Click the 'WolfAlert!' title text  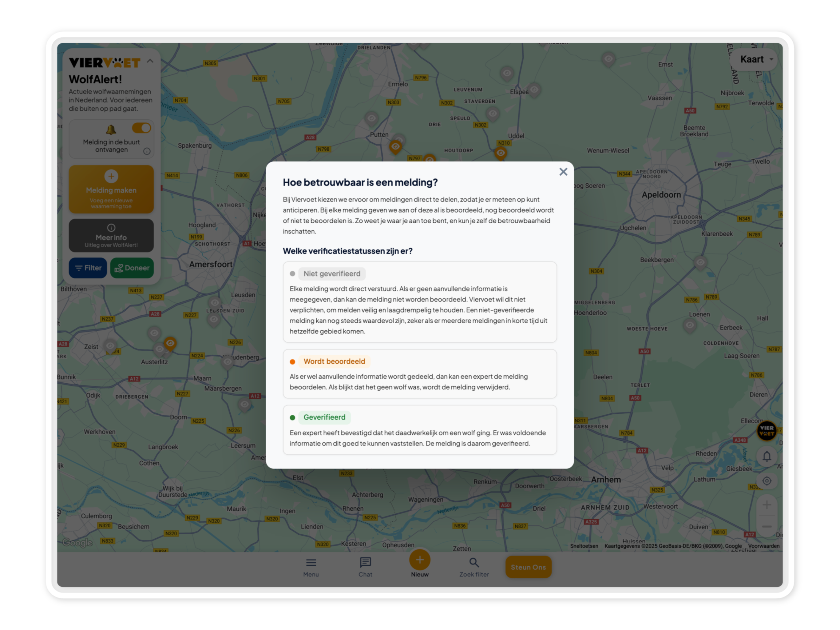pos(95,79)
